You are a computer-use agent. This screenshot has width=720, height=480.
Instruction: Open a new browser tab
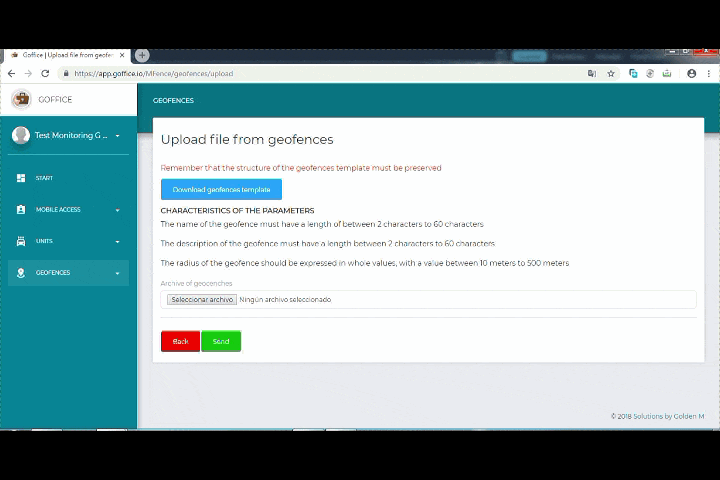[x=142, y=55]
